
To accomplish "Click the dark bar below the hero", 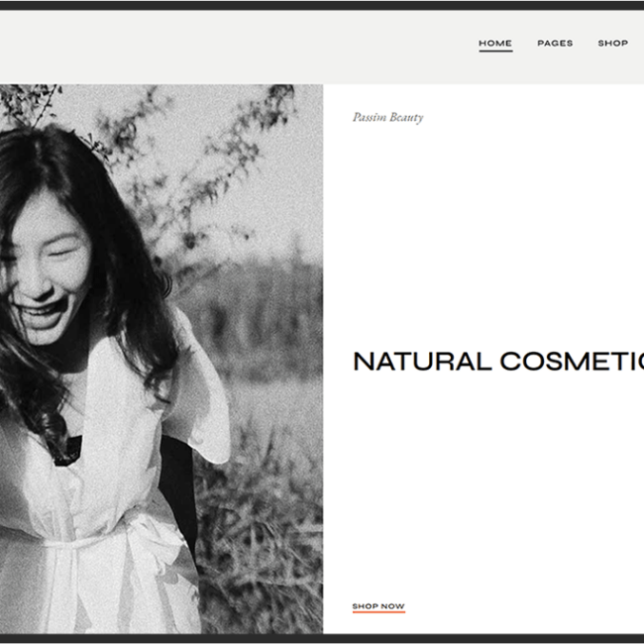I will pyautogui.click(x=322, y=638).
